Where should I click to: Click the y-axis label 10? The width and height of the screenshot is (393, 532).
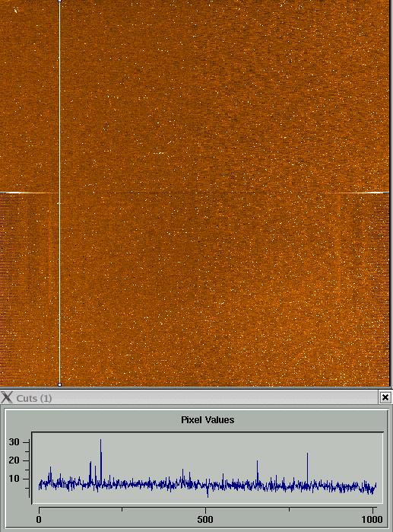(x=14, y=479)
